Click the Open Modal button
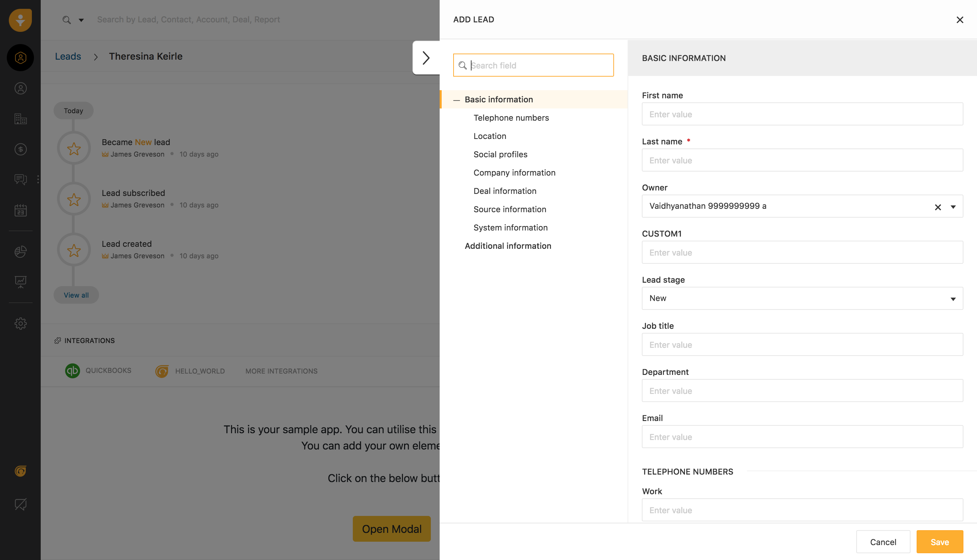The image size is (977, 560). 392,529
